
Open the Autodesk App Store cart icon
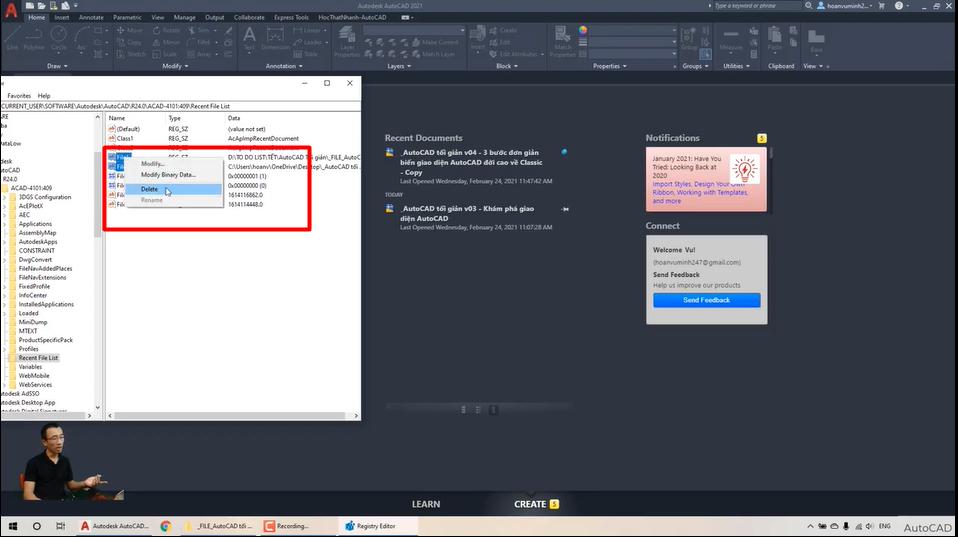tap(882, 5)
